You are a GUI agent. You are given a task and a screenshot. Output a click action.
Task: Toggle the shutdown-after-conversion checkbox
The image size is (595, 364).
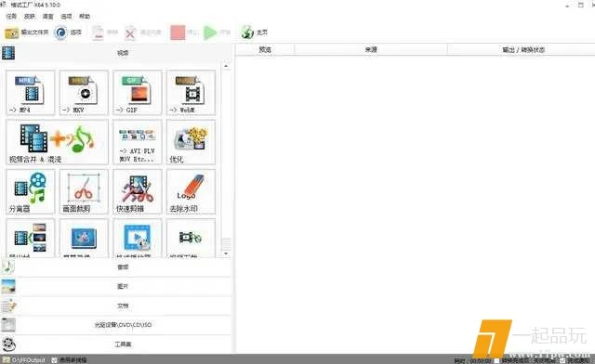tap(496, 360)
